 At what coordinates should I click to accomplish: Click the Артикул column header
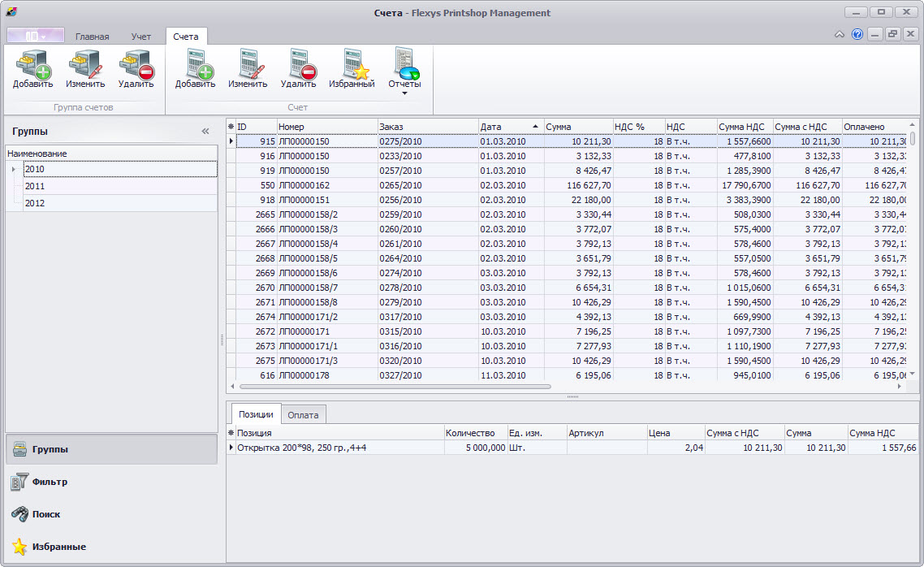[607, 433]
